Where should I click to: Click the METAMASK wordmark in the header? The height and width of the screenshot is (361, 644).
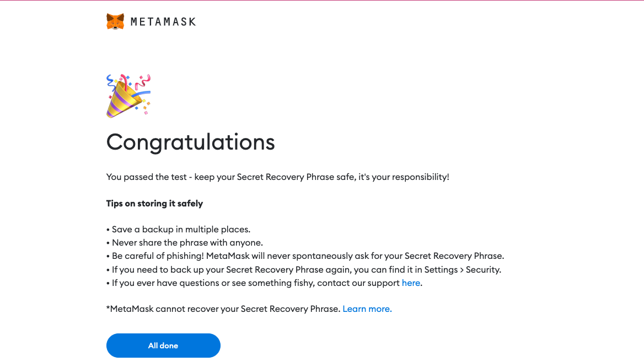(163, 22)
